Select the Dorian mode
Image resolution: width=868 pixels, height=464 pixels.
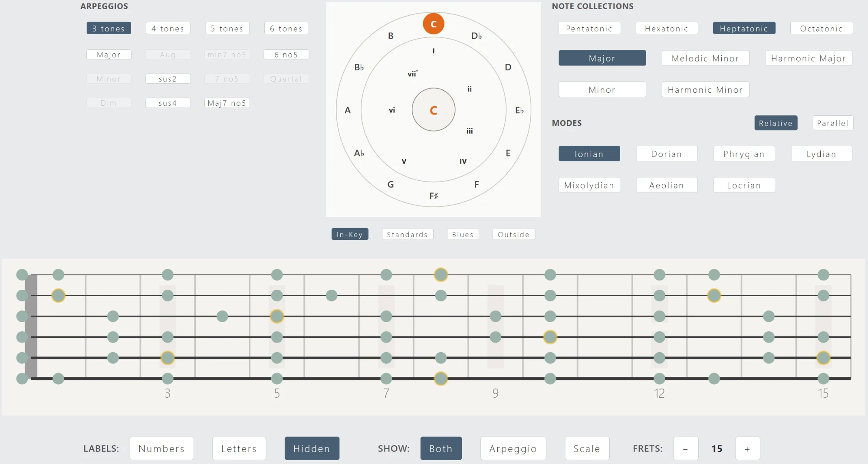(x=667, y=154)
